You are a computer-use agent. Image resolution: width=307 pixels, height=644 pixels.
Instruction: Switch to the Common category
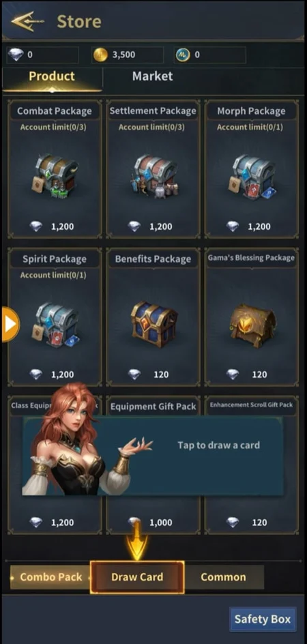(223, 577)
